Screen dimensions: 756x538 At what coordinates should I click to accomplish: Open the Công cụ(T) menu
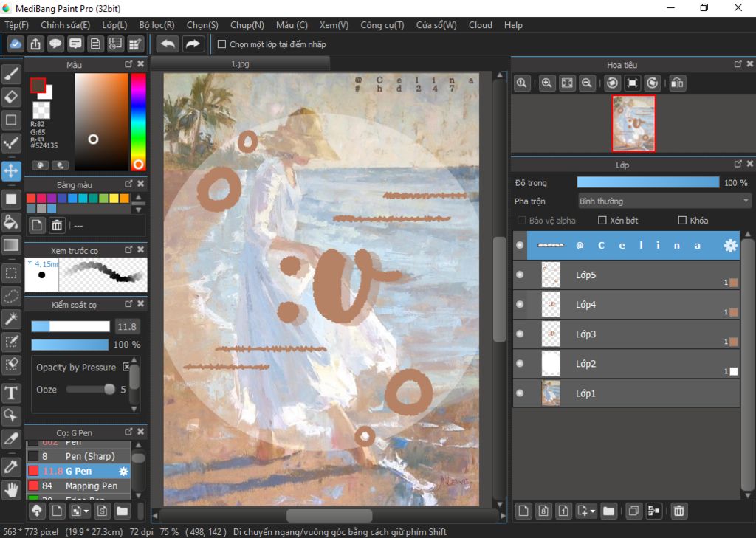click(x=382, y=25)
